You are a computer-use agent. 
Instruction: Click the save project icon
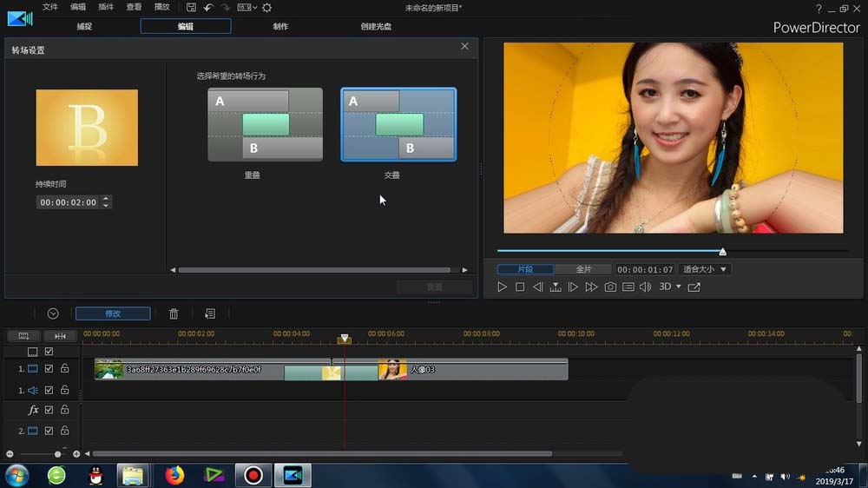[x=191, y=8]
